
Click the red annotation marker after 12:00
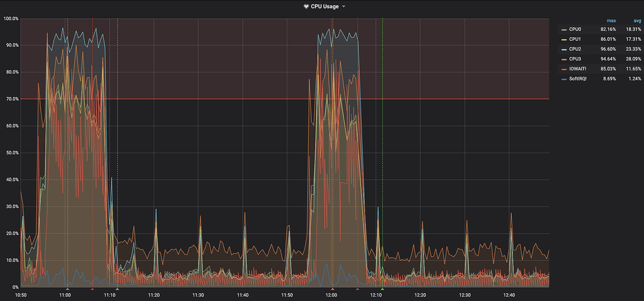[x=357, y=289]
